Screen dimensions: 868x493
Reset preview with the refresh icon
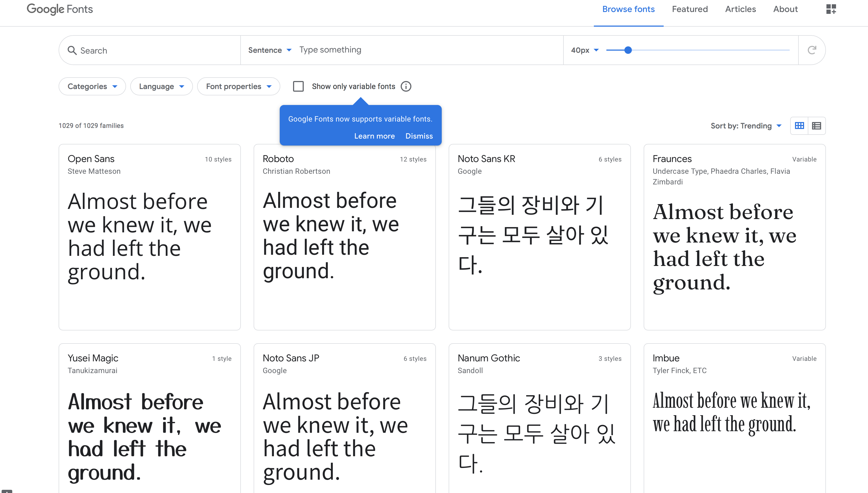812,50
